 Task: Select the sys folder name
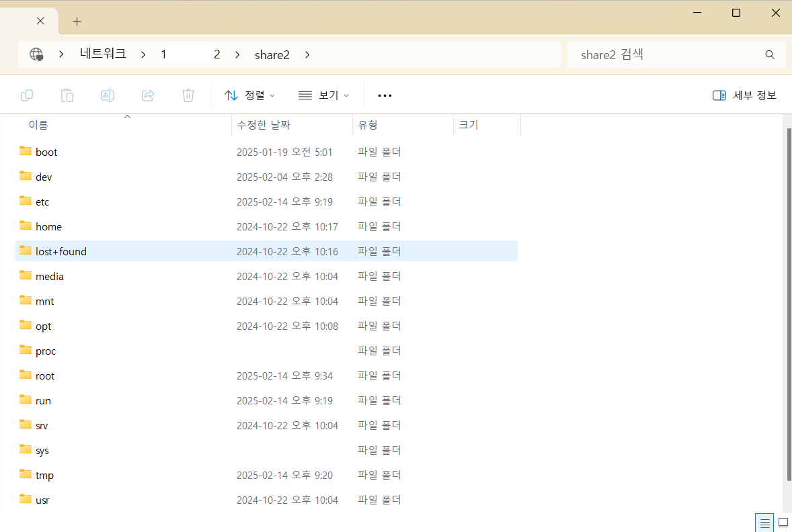click(42, 450)
